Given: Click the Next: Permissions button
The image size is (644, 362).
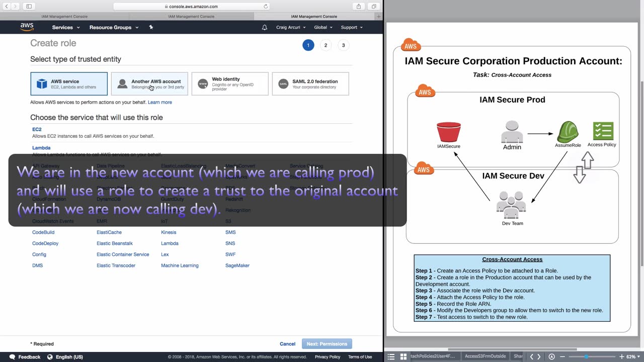Looking at the screenshot, I should 327,344.
